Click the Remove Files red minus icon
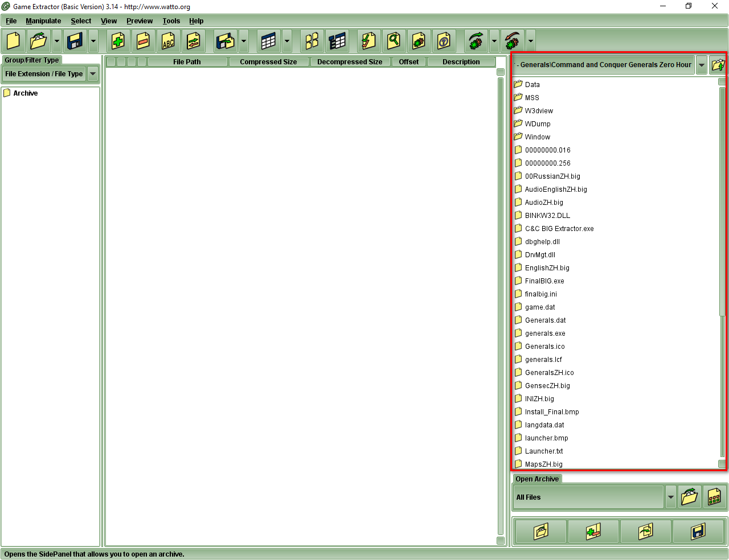The width and height of the screenshot is (729, 560). coord(143,41)
